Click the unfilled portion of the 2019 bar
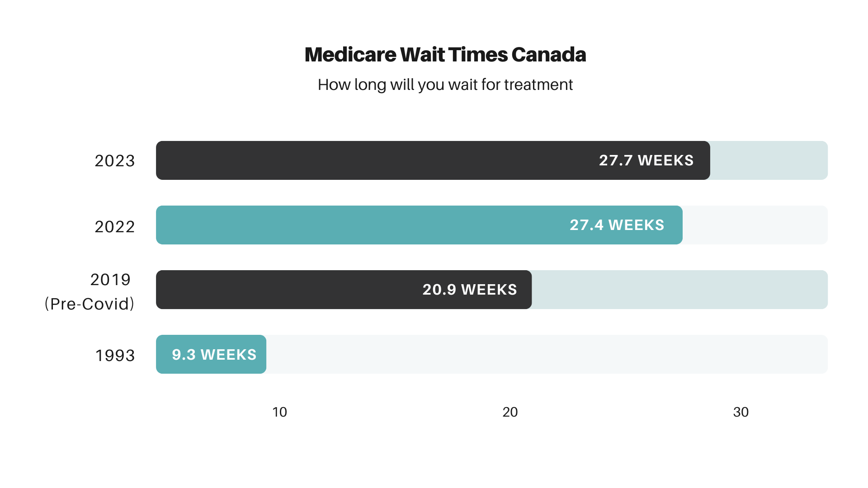Viewport: 868px width, 488px height. point(678,290)
